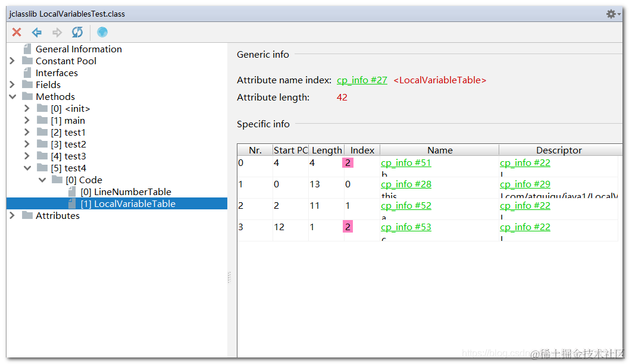Open cp_info #27 attribute name link
Screen dimensions: 629x364
[x=362, y=80]
